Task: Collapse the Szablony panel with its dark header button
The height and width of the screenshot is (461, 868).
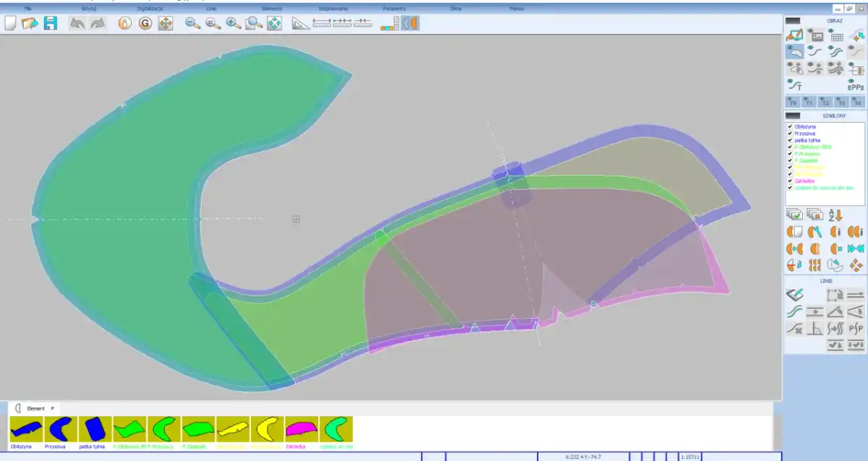Action: [x=793, y=116]
